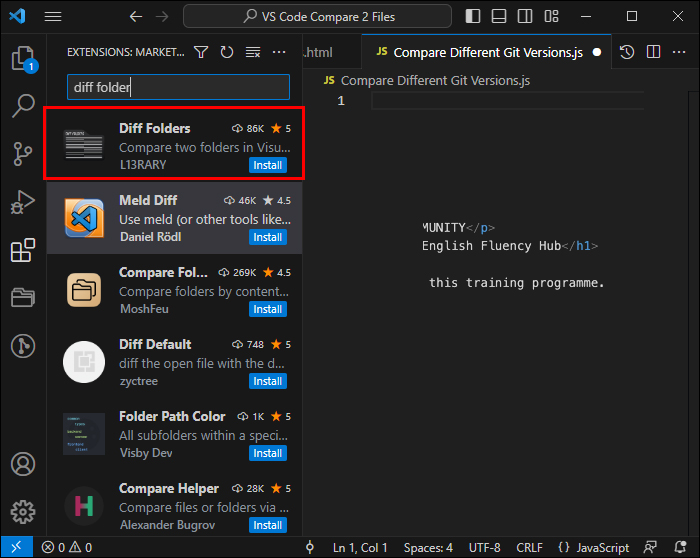Open Run and Debug view
The image size is (700, 558).
[23, 202]
